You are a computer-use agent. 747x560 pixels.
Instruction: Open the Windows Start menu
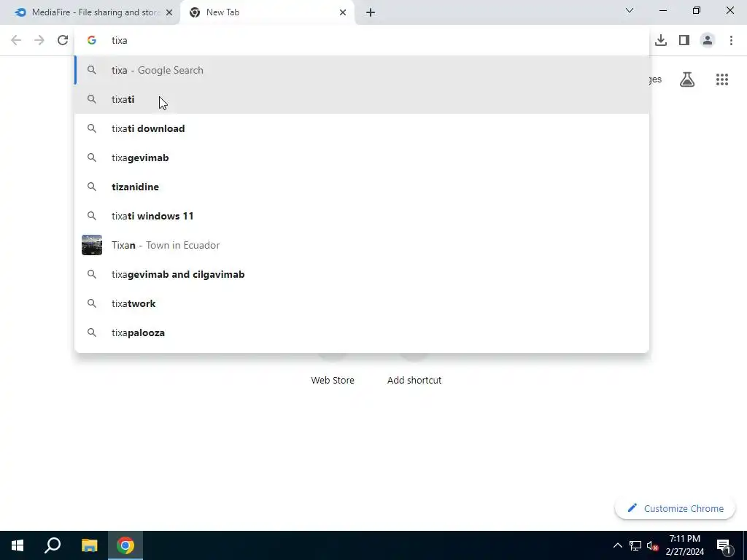[x=18, y=545]
